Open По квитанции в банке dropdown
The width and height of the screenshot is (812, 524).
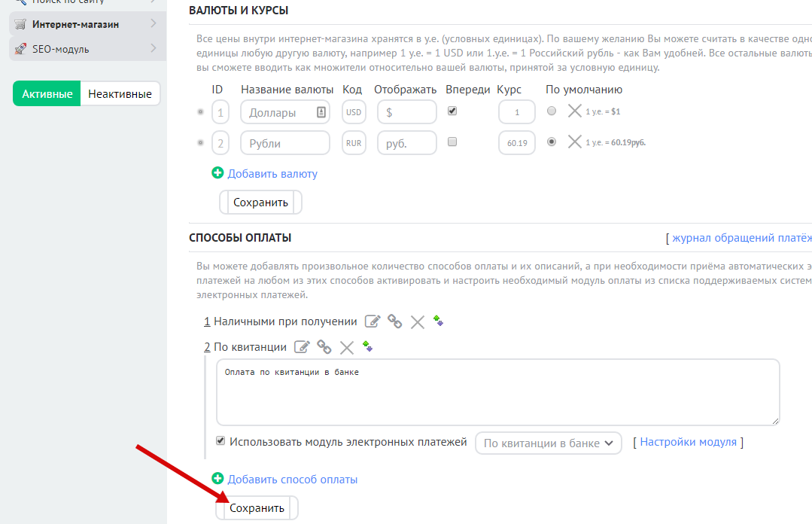coord(548,443)
